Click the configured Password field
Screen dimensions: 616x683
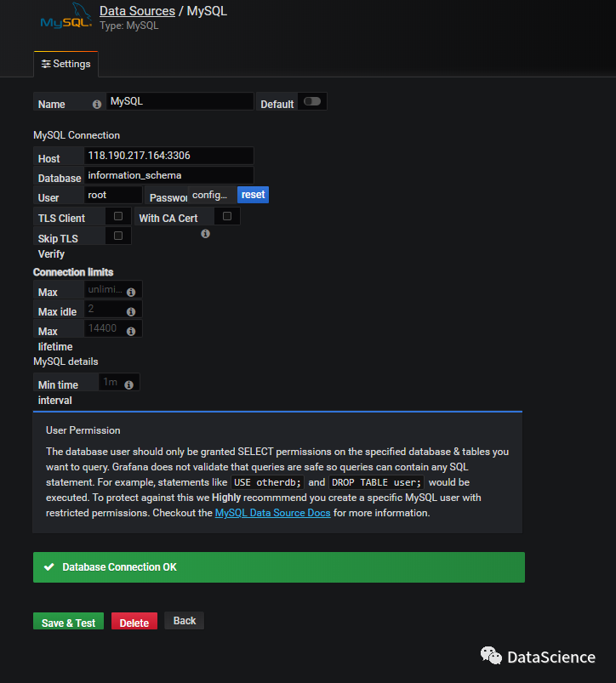212,195
